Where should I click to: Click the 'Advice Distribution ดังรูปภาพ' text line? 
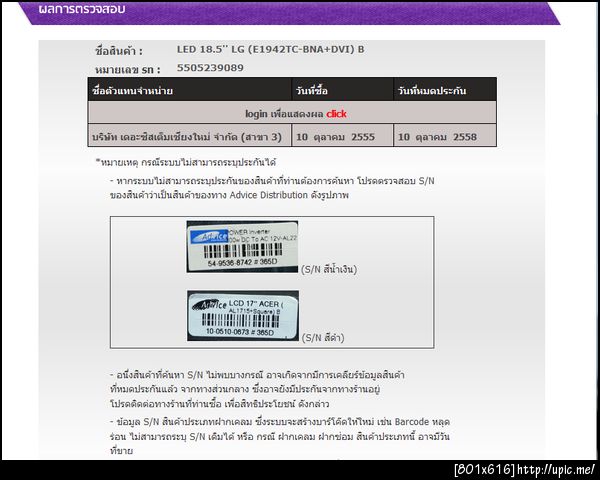pos(229,195)
